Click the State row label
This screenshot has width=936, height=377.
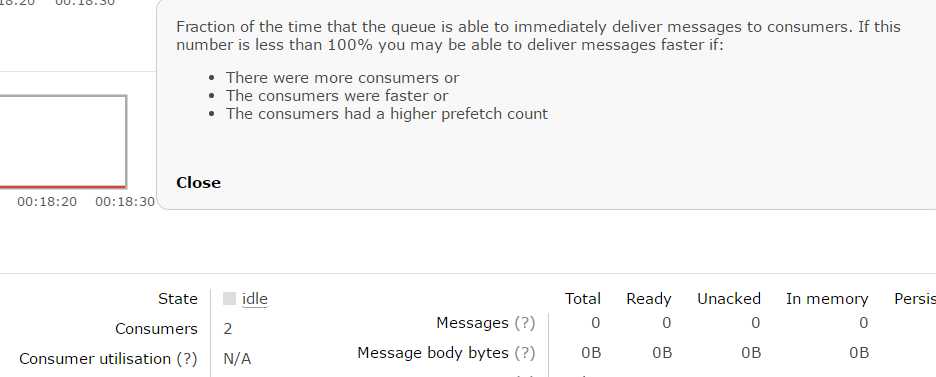pyautogui.click(x=178, y=299)
